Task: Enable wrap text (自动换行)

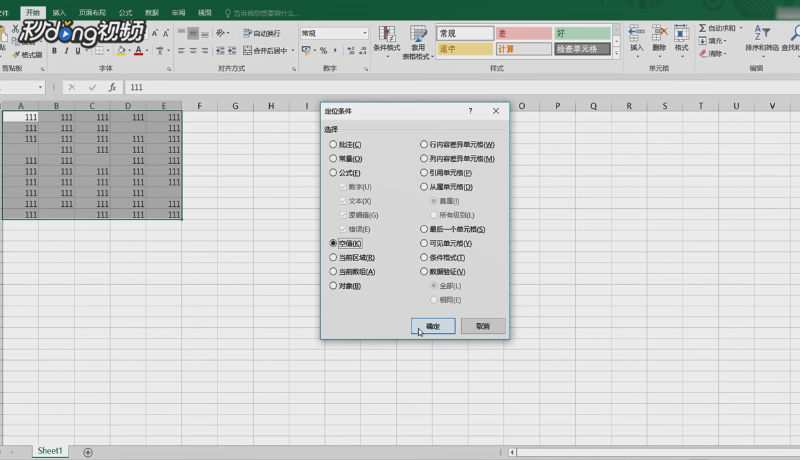Action: click(x=262, y=33)
